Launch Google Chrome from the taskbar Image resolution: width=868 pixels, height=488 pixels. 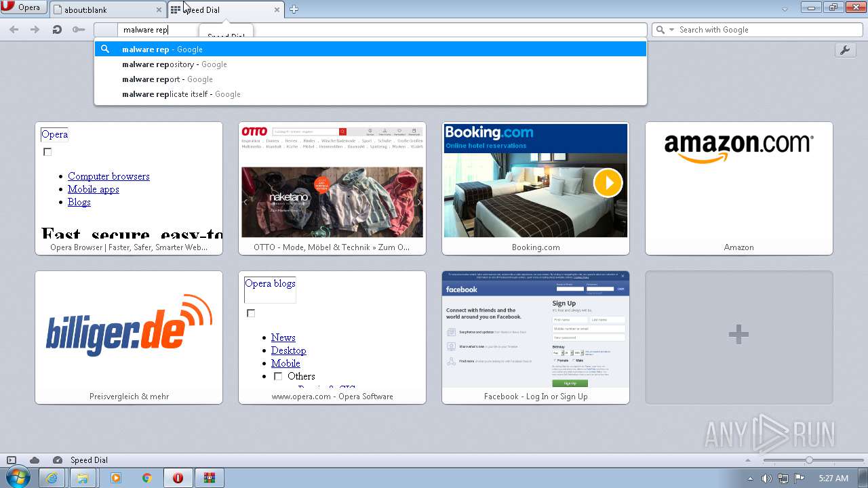point(146,478)
